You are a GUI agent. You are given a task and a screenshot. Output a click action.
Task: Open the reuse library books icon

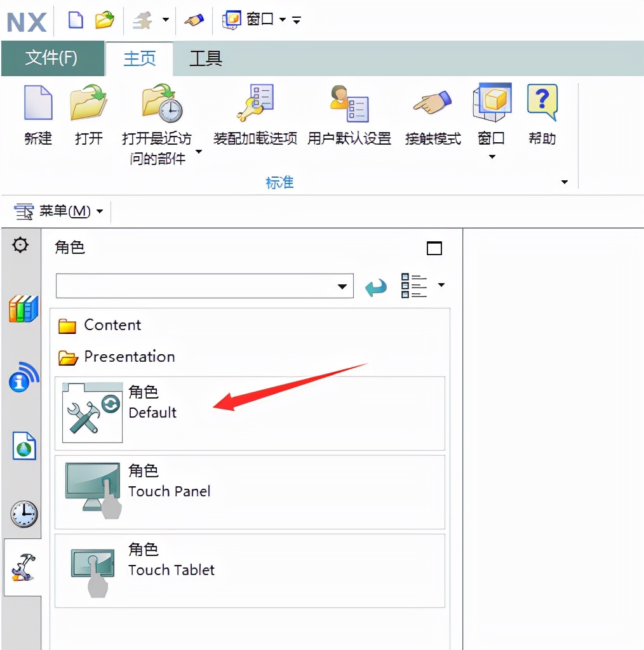point(23,308)
